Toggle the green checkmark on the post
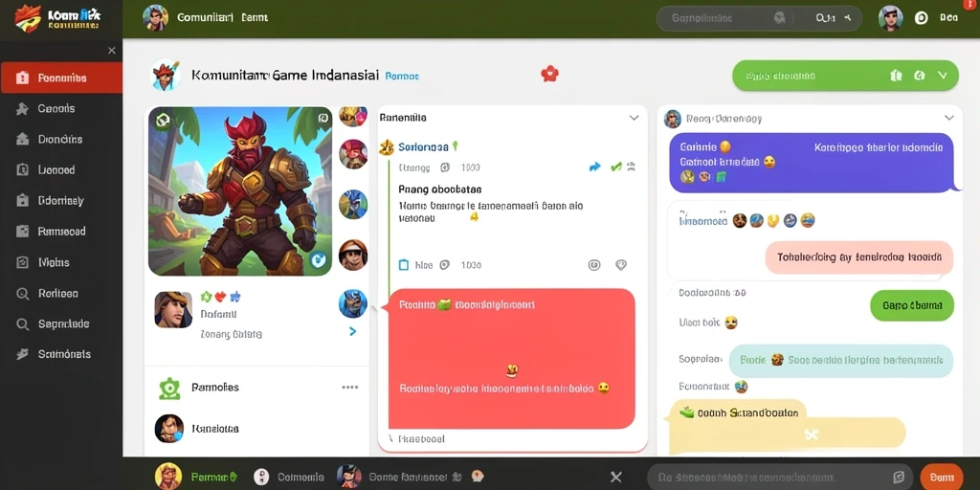The height and width of the screenshot is (490, 980). click(x=616, y=167)
